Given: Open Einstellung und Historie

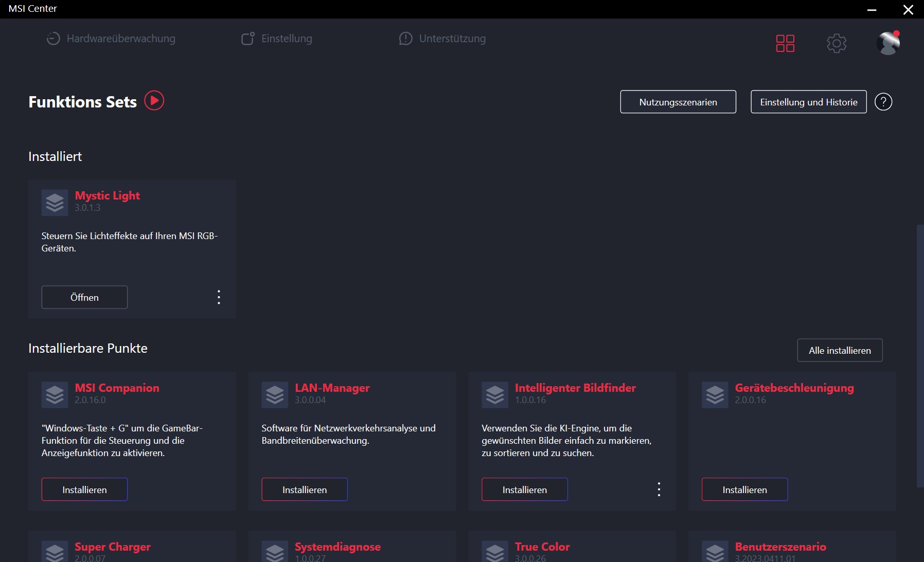Looking at the screenshot, I should point(809,102).
